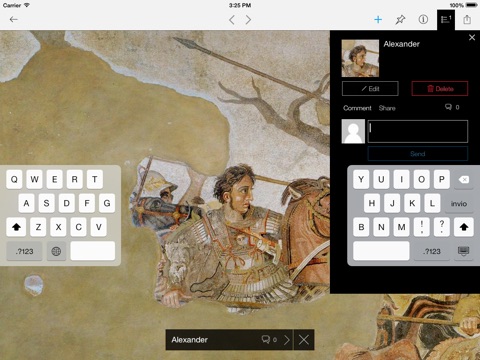The width and height of the screenshot is (480, 360).
Task: Tap the pin icon in toolbar
Action: tap(400, 20)
